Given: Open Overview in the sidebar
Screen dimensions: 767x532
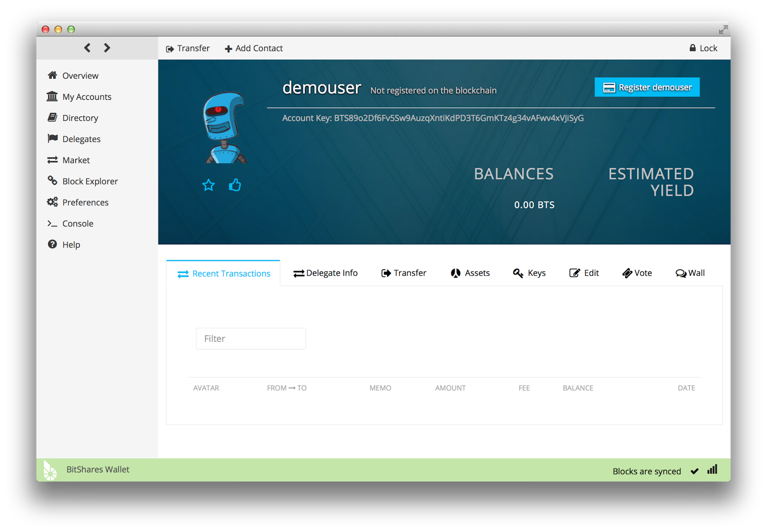Looking at the screenshot, I should pos(73,75).
